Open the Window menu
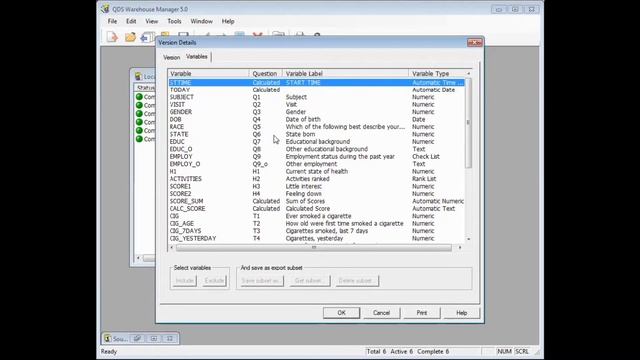 (x=202, y=21)
